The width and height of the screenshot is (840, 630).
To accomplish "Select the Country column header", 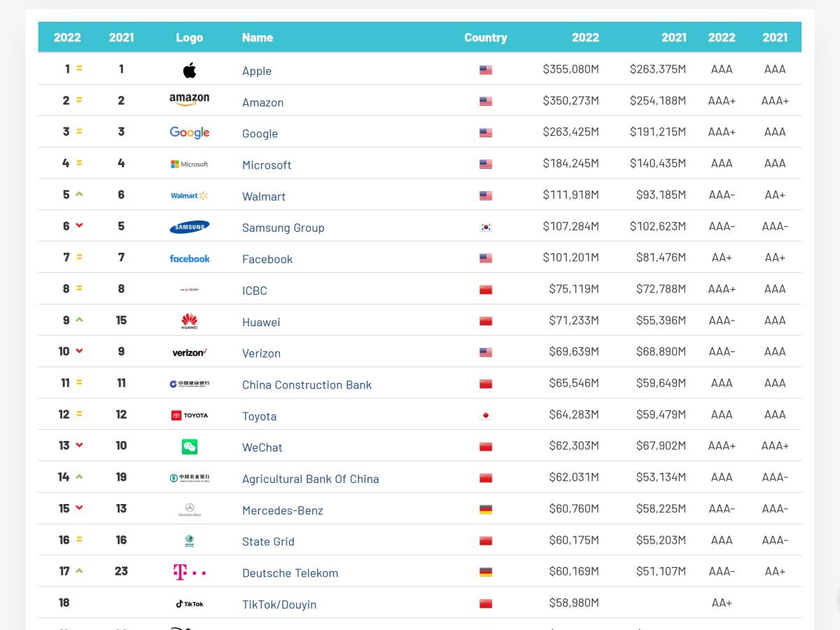I will pyautogui.click(x=486, y=37).
